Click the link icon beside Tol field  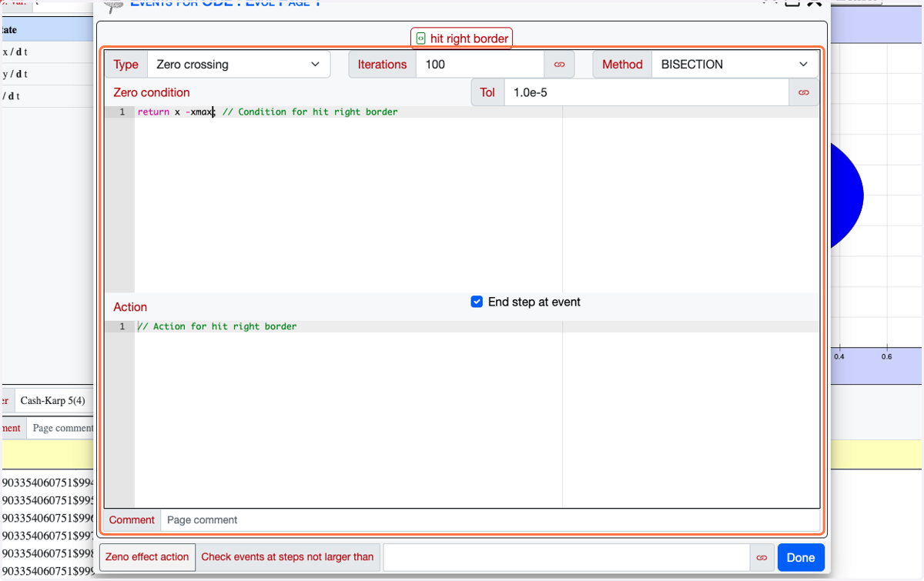pyautogui.click(x=804, y=92)
